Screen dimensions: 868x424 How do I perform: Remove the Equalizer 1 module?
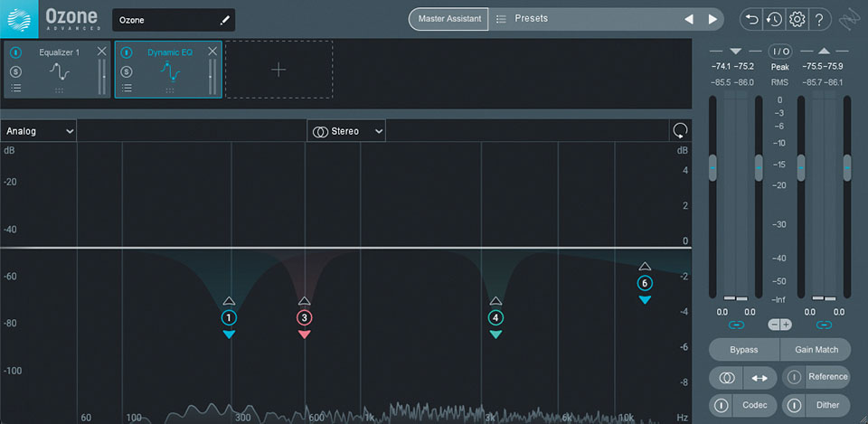tap(101, 52)
